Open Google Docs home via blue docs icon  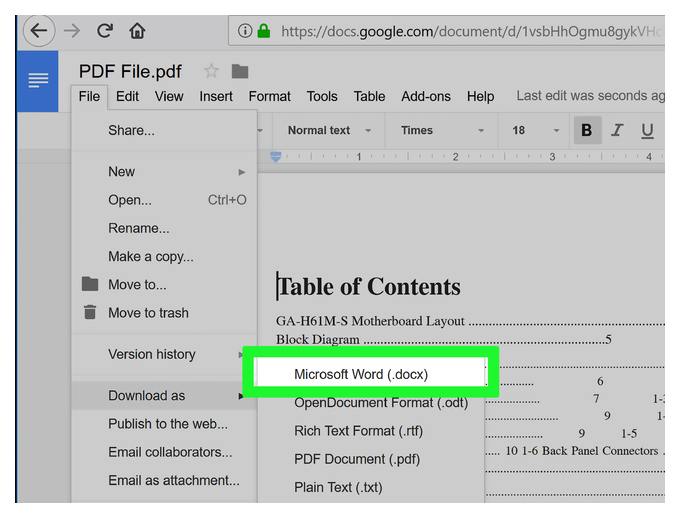click(38, 81)
